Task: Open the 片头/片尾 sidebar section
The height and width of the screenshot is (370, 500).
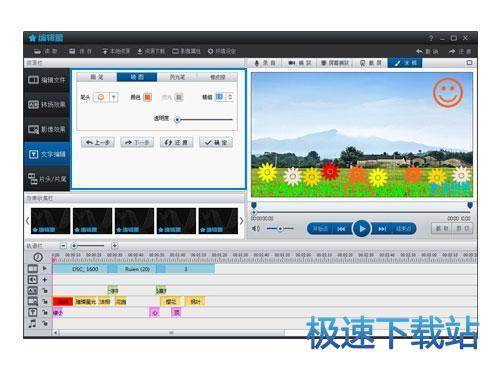Action: tap(47, 179)
